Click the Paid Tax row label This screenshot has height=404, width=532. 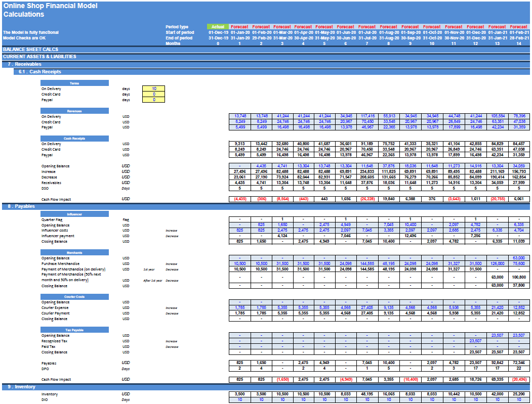pos(48,346)
